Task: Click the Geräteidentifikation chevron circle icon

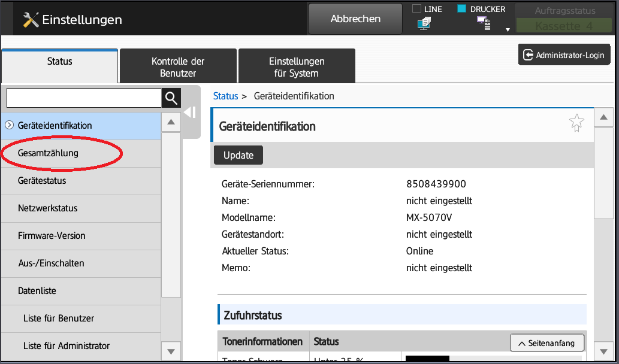Action: point(9,125)
